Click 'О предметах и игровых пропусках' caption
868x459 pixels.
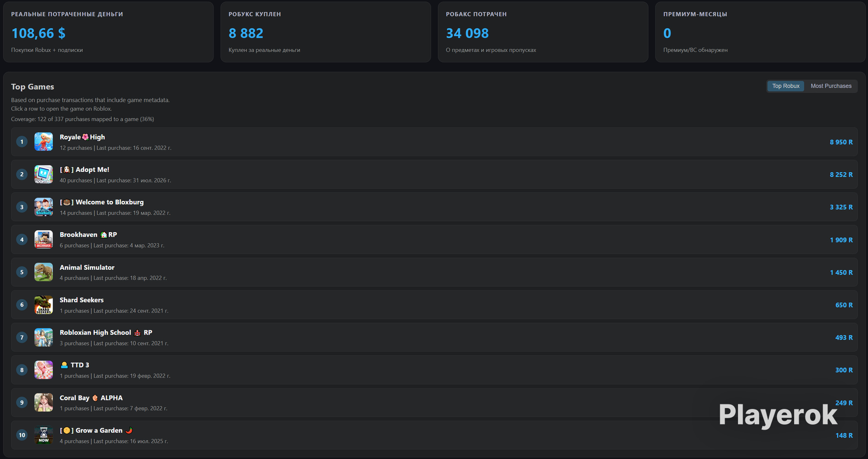491,50
